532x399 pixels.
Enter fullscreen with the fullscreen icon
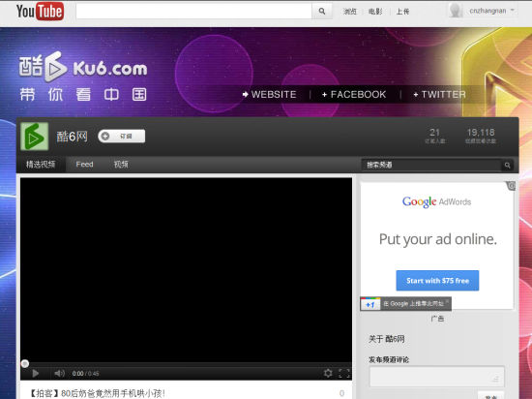point(344,373)
